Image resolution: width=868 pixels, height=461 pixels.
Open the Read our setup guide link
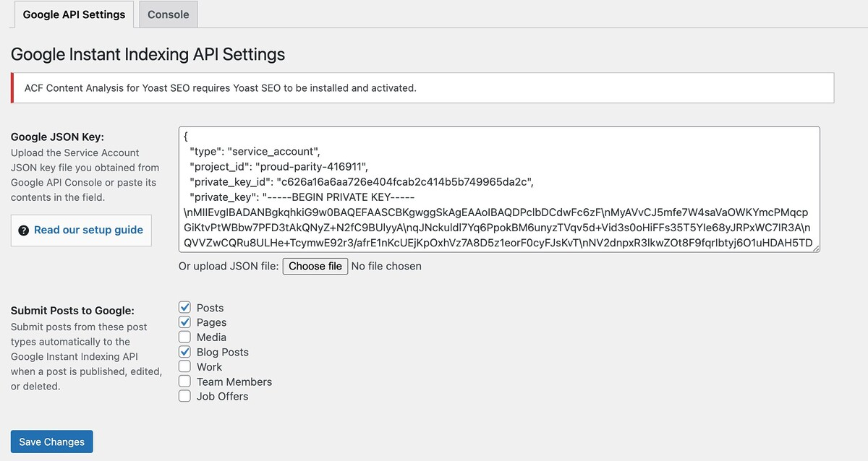coord(88,230)
